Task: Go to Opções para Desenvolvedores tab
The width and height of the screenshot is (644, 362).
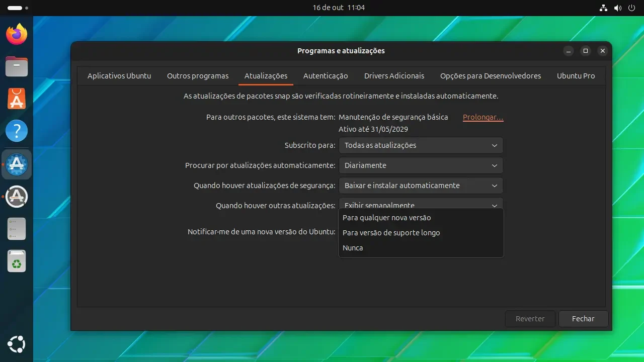Action: pyautogui.click(x=491, y=76)
